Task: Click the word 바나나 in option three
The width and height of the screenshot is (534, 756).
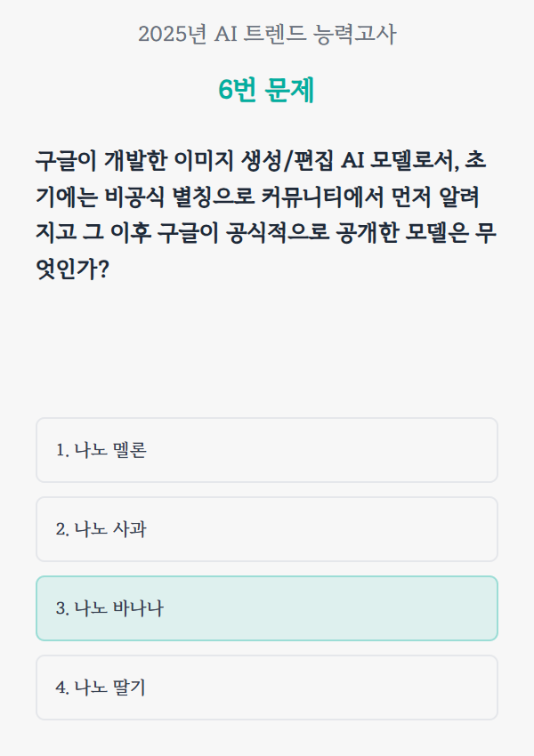Action: (x=139, y=609)
